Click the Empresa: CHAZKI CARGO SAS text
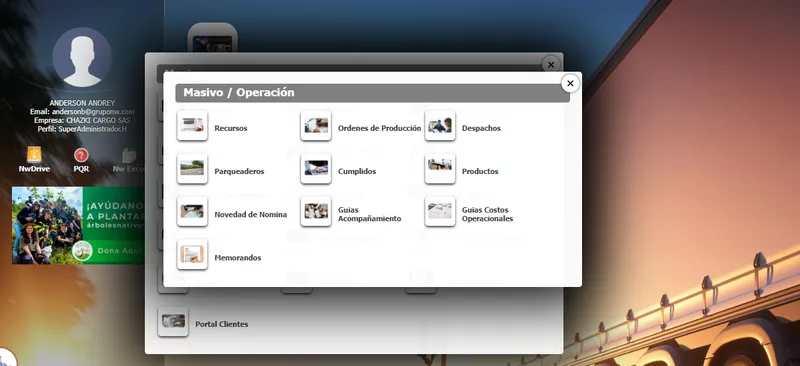Screen dimensions: 800x366 pyautogui.click(x=82, y=120)
